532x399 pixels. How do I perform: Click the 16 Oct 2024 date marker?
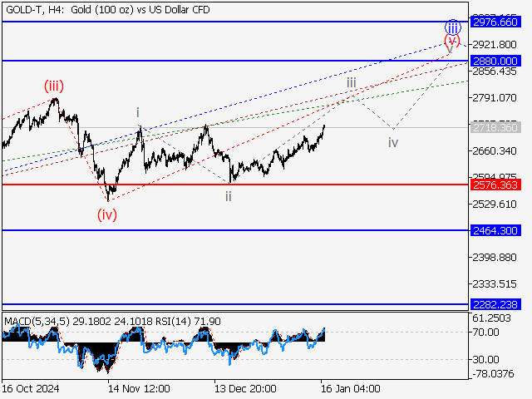tap(31, 388)
